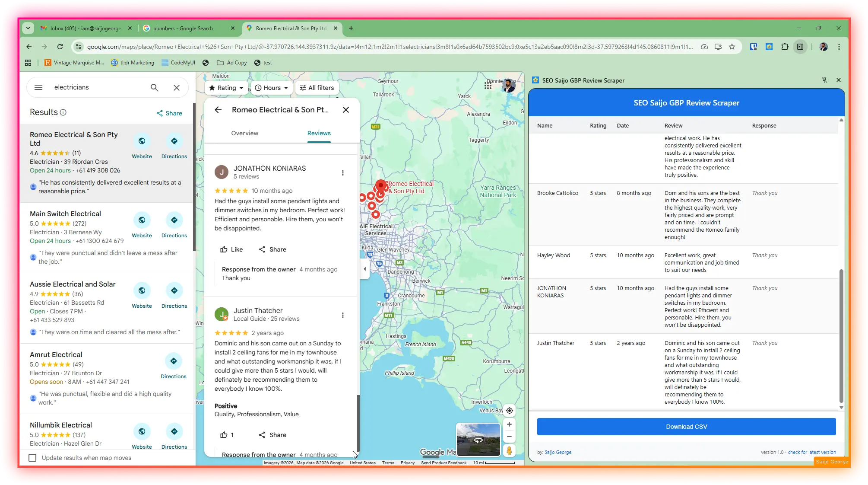Open the Google apps grid on the map

click(488, 86)
